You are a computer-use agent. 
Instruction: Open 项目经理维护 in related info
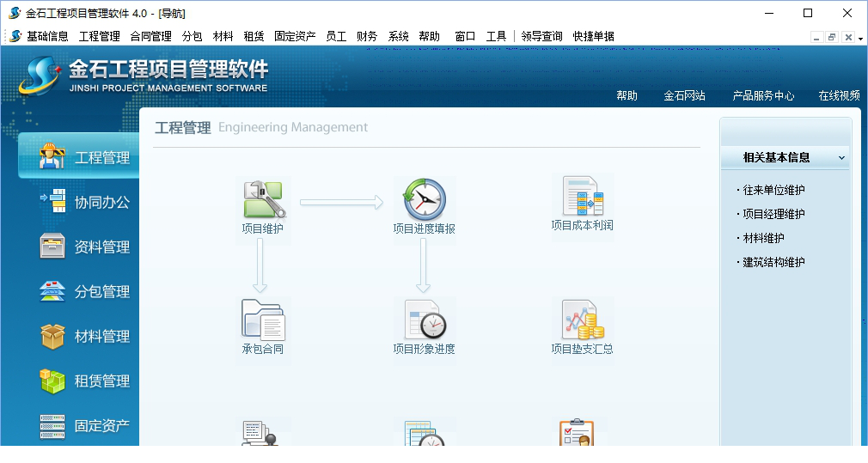coord(773,214)
